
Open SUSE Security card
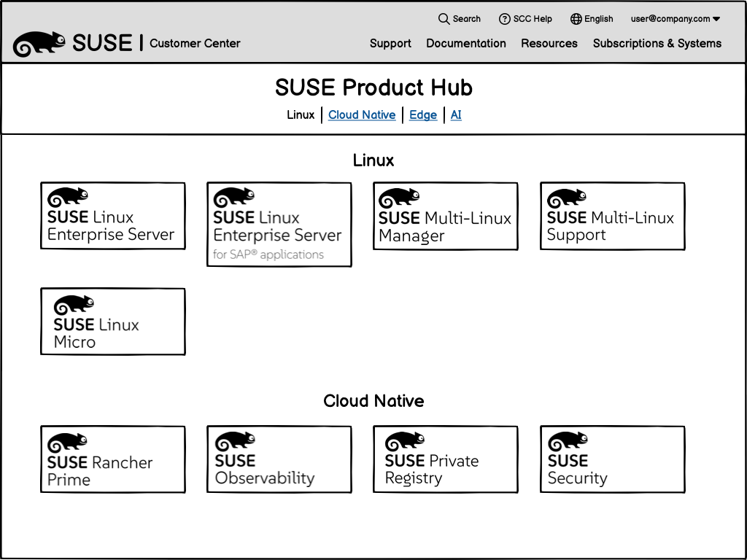click(613, 459)
